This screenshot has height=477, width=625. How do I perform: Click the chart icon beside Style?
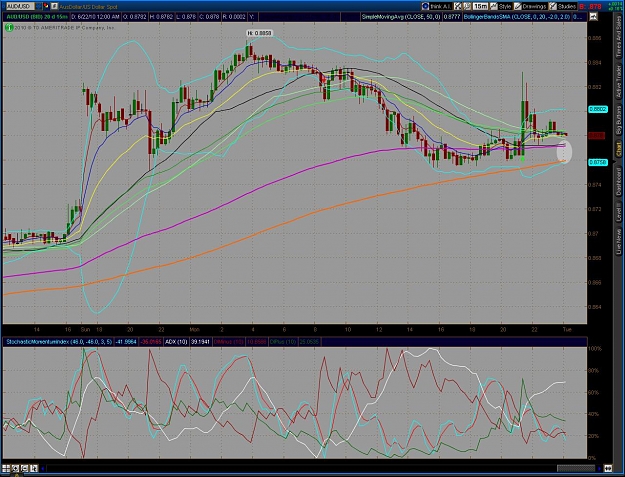pos(494,6)
